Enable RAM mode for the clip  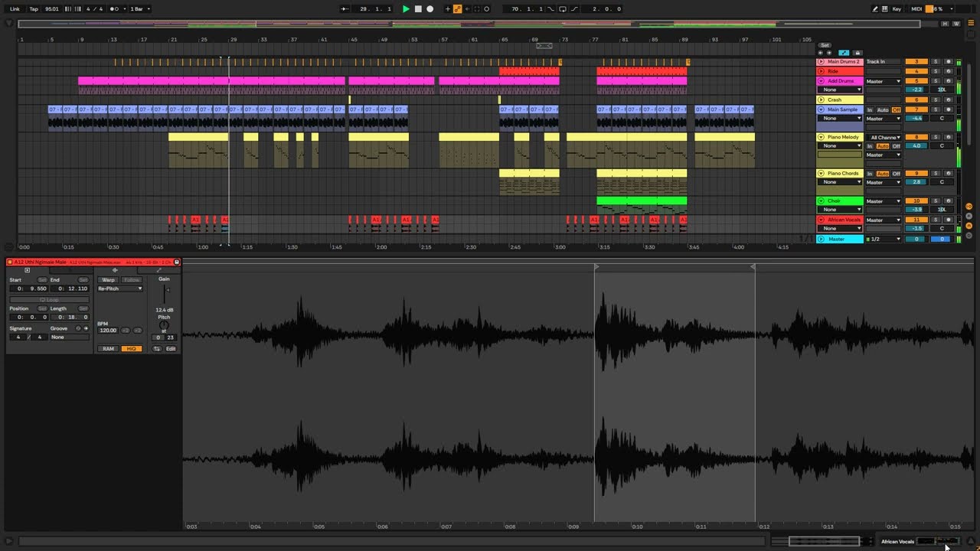click(x=109, y=349)
